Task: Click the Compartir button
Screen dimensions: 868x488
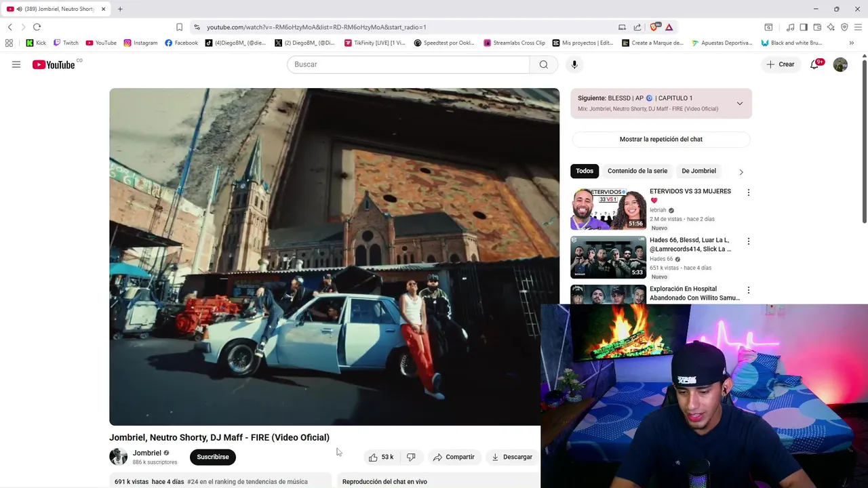Action: coord(454,457)
